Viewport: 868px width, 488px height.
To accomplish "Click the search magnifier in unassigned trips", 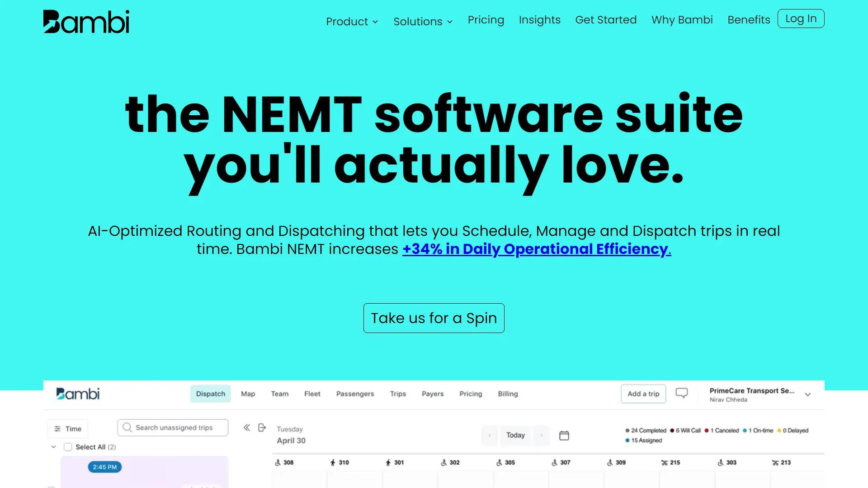I will click(127, 427).
